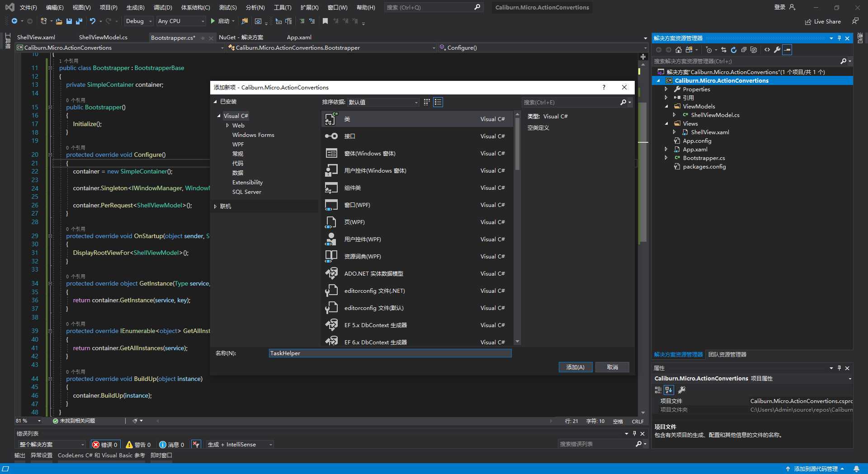Click the Navigate Backward icon
The image size is (868, 474).
pos(14,21)
